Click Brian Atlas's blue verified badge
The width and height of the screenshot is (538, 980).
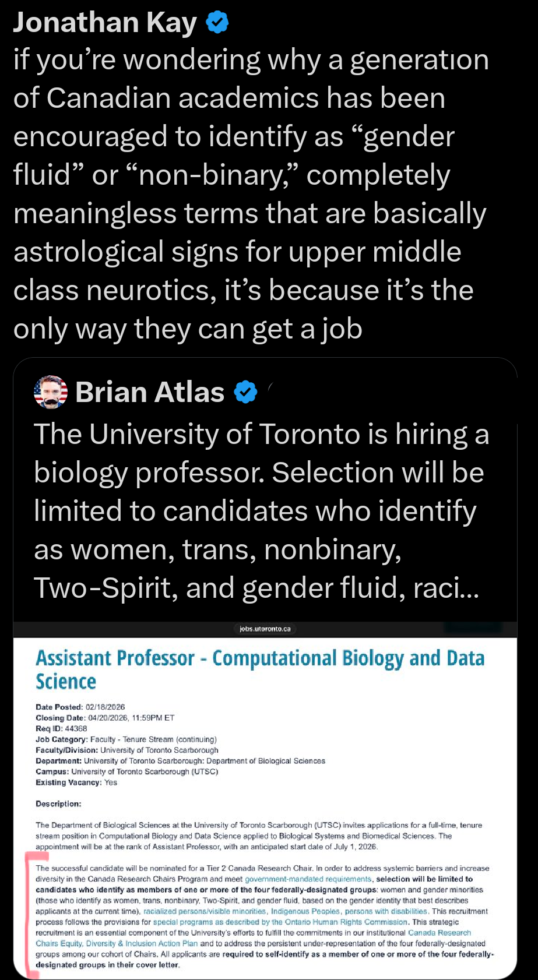245,392
